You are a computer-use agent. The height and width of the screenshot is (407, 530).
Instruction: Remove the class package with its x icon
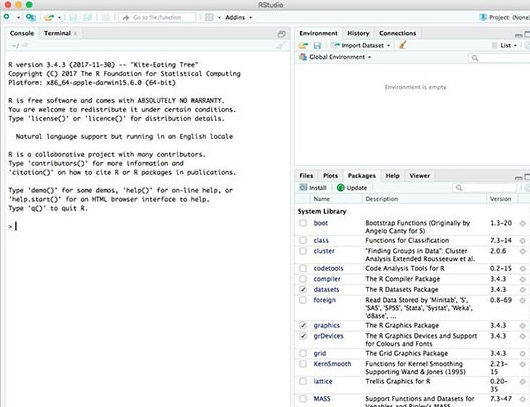pyautogui.click(x=523, y=241)
